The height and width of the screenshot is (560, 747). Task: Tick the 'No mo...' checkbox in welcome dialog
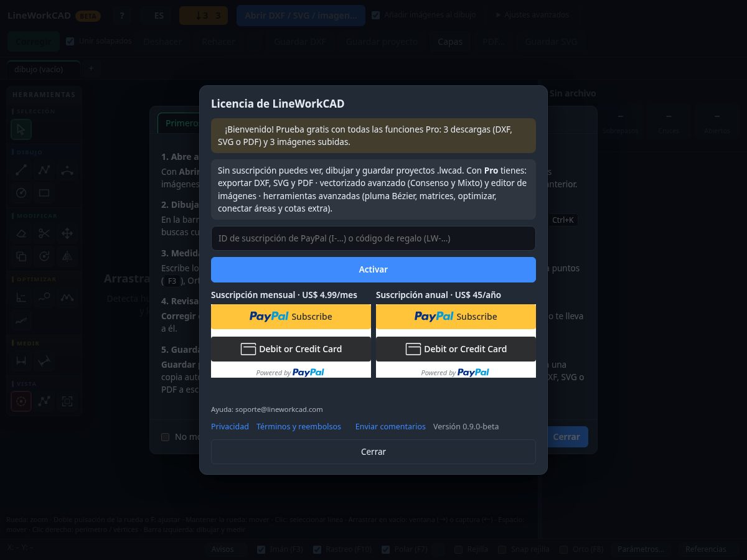click(x=165, y=437)
